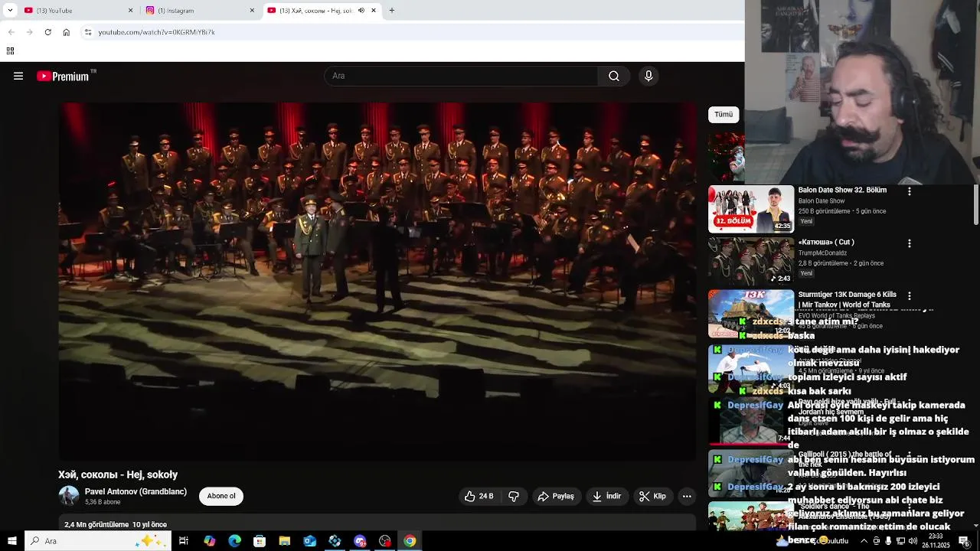Open Pavel Antonov (Grandblanc) channel name
The width and height of the screenshot is (980, 551).
pos(136,491)
